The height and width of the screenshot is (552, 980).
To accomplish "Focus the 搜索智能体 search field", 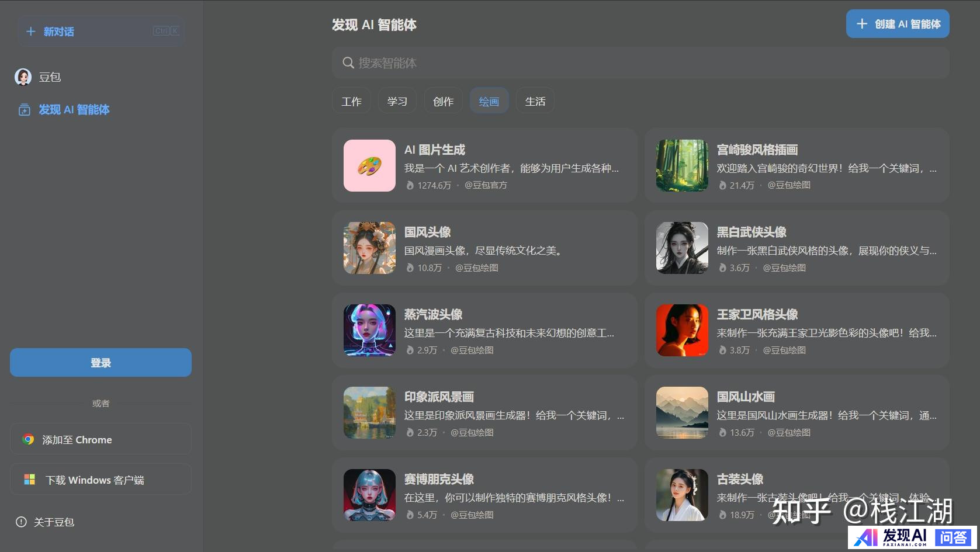I will [x=640, y=63].
